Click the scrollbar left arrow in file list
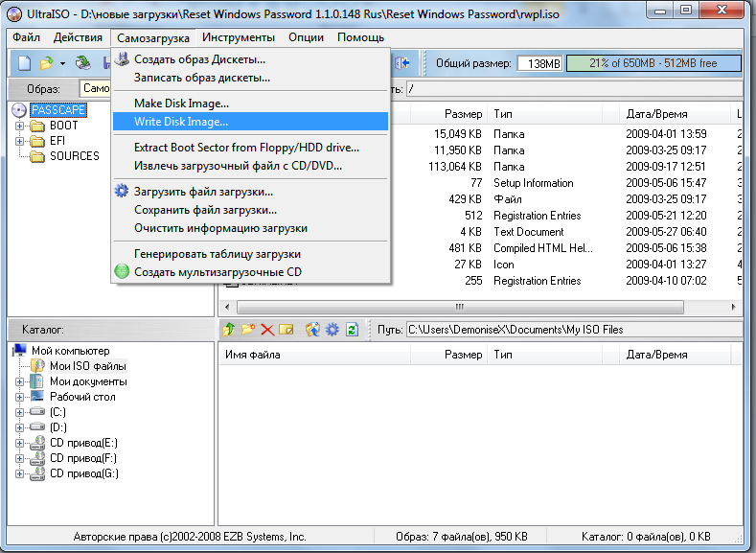 [227, 307]
